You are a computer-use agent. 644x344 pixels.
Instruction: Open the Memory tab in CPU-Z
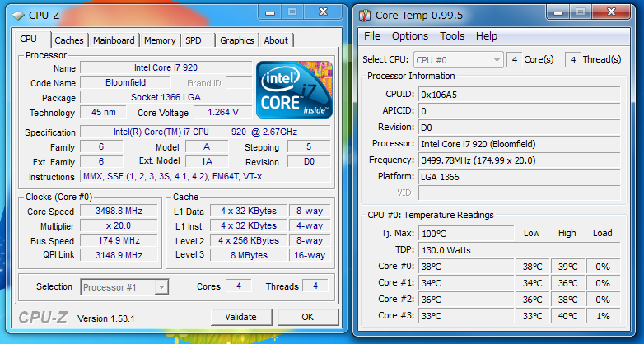[160, 40]
